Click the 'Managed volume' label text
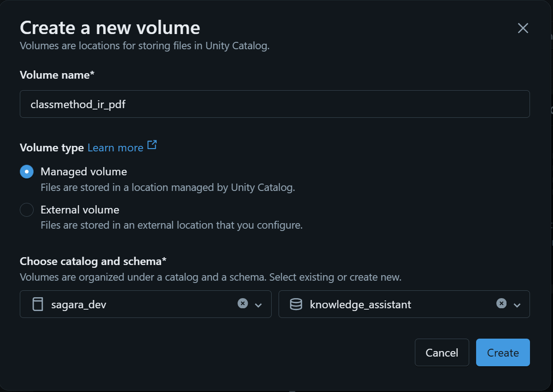 pos(84,172)
